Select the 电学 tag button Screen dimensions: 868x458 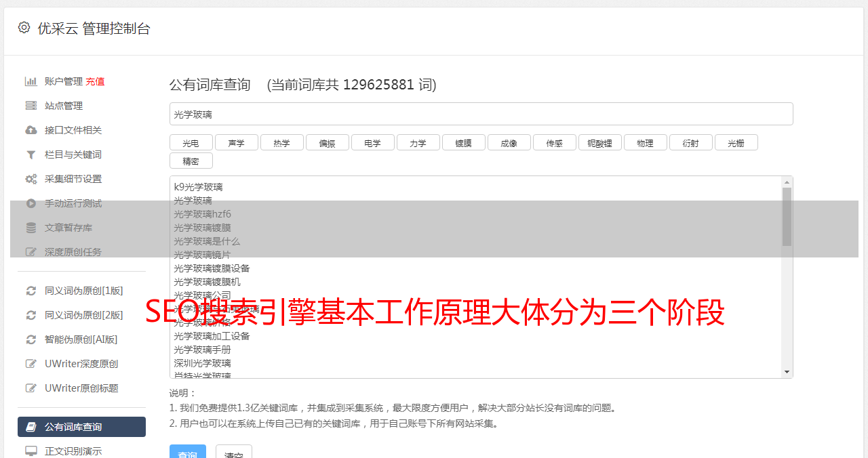[x=372, y=143]
